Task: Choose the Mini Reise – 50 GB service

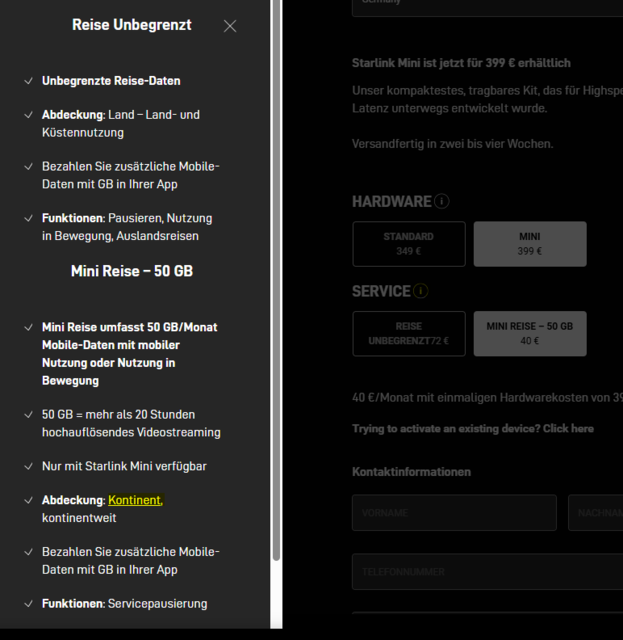Action: tap(529, 334)
